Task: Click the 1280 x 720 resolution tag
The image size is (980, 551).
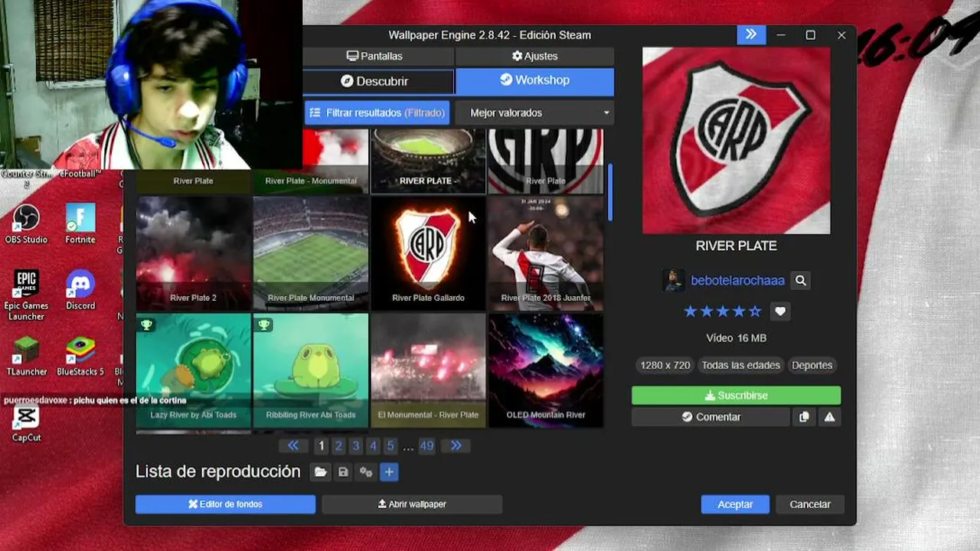Action: click(665, 365)
